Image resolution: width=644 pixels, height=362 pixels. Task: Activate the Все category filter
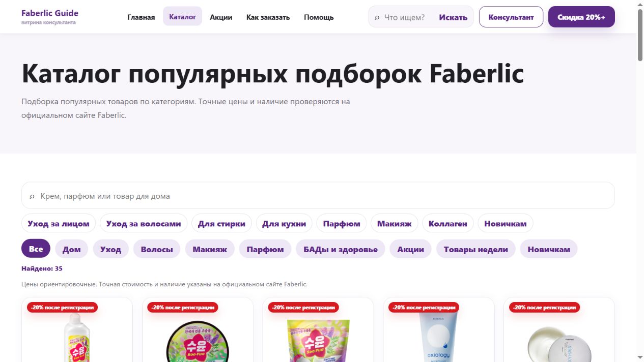point(36,249)
